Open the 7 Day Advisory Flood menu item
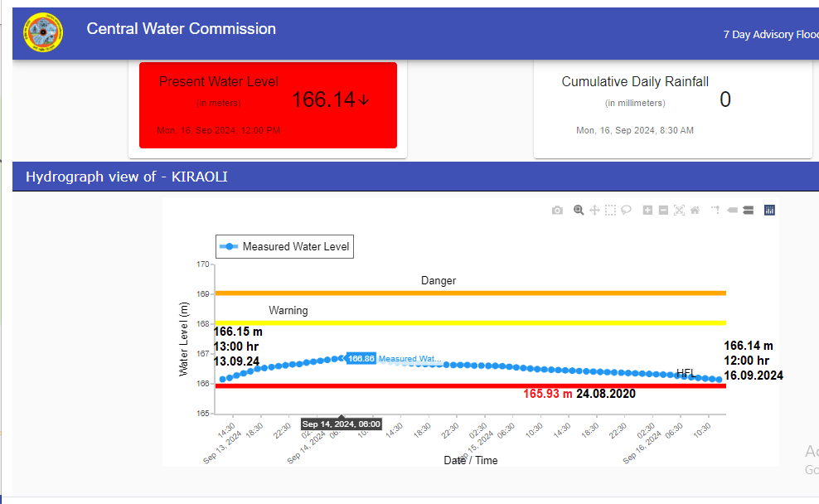 pyautogui.click(x=770, y=35)
